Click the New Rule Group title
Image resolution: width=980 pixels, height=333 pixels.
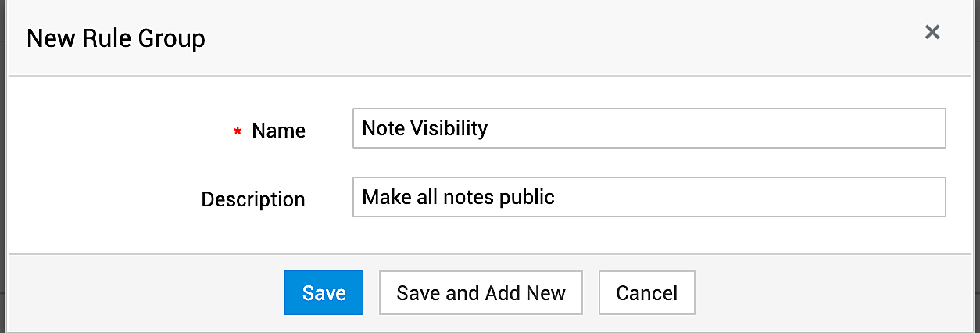point(116,38)
